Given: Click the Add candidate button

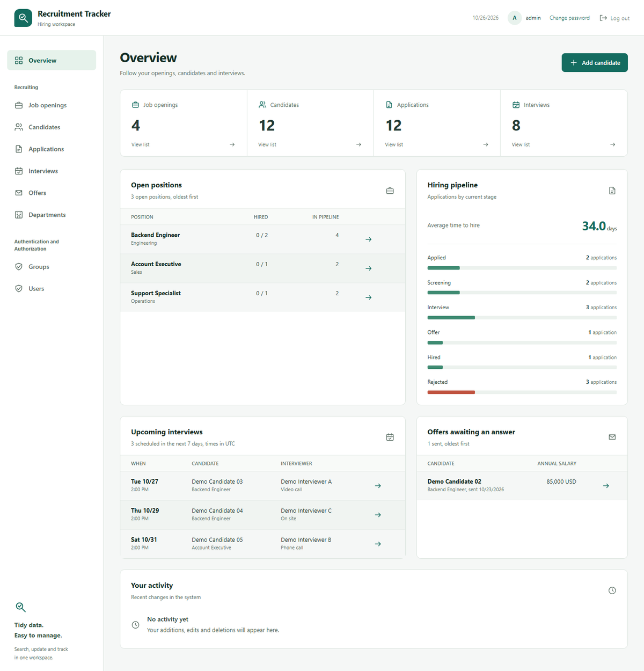Looking at the screenshot, I should click(x=595, y=63).
